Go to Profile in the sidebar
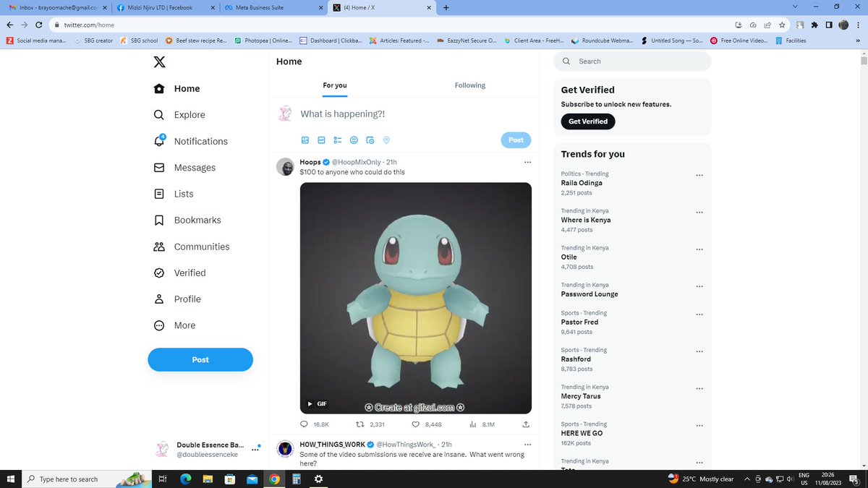The width and height of the screenshot is (868, 488). tap(177, 299)
